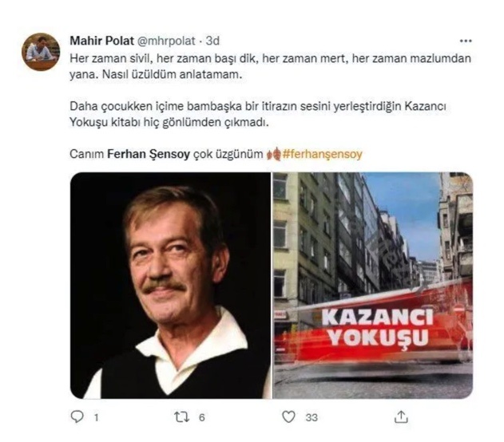Click the like count number 33
Image resolution: width=504 pixels, height=442 pixels.
click(x=312, y=417)
